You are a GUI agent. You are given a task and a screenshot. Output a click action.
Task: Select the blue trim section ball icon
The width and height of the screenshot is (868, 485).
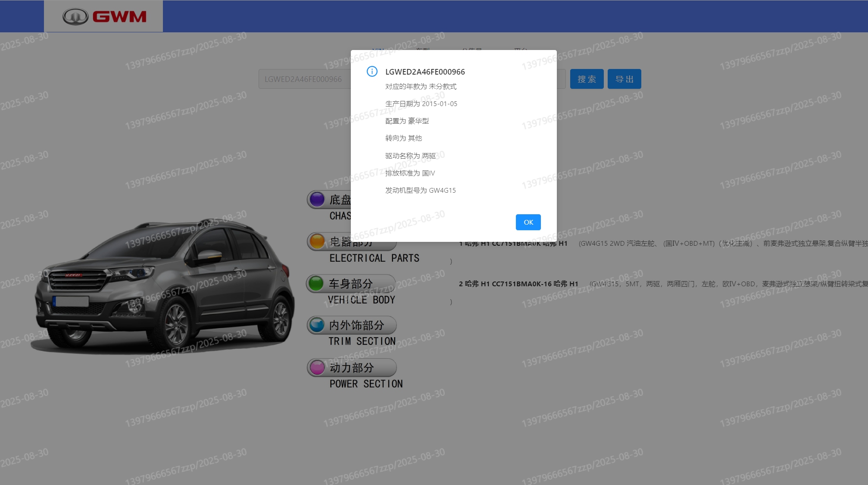tap(317, 325)
